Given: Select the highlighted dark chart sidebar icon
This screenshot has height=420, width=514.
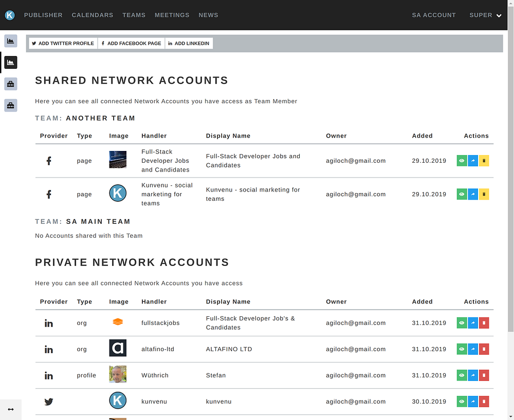Looking at the screenshot, I should 11,62.
